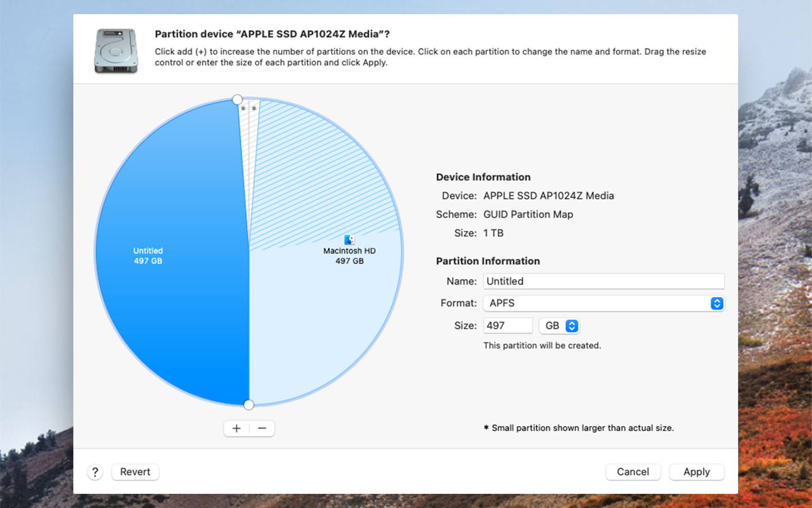Click the resize handle atop the pie chart
812x508 pixels.
coord(237,100)
